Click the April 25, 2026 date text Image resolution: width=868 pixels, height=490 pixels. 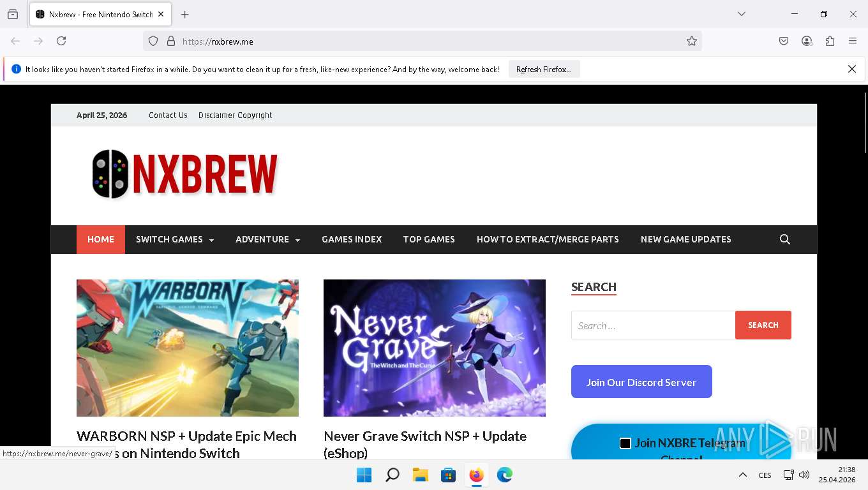[101, 115]
